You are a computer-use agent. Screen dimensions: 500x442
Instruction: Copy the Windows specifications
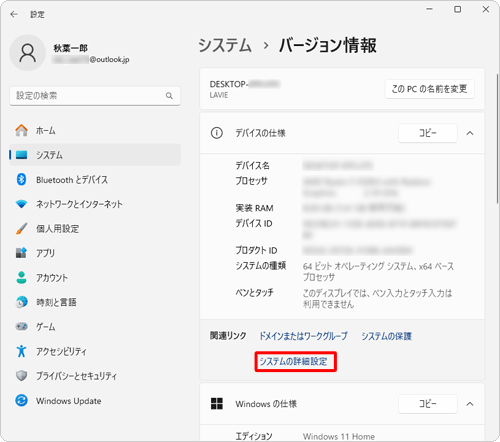428,404
